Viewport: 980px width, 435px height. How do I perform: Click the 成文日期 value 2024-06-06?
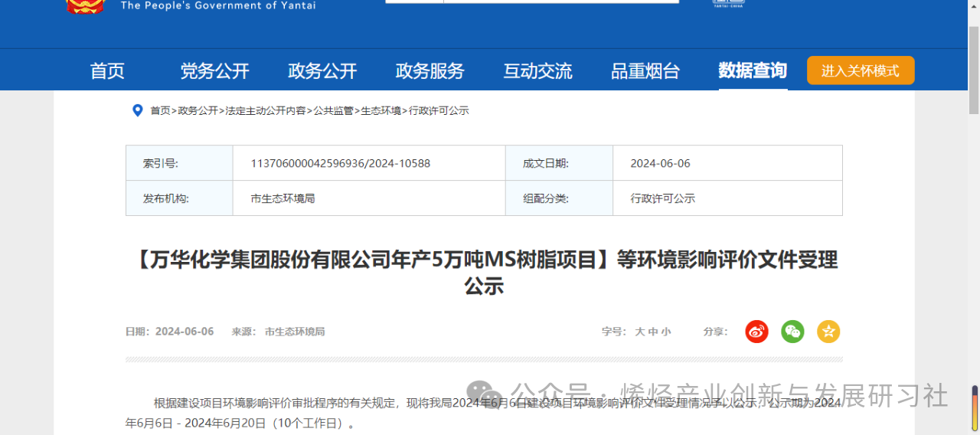click(x=660, y=163)
